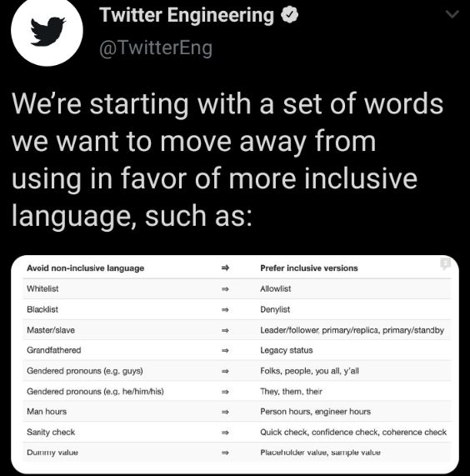Click the Legacy status cell

[x=286, y=350]
